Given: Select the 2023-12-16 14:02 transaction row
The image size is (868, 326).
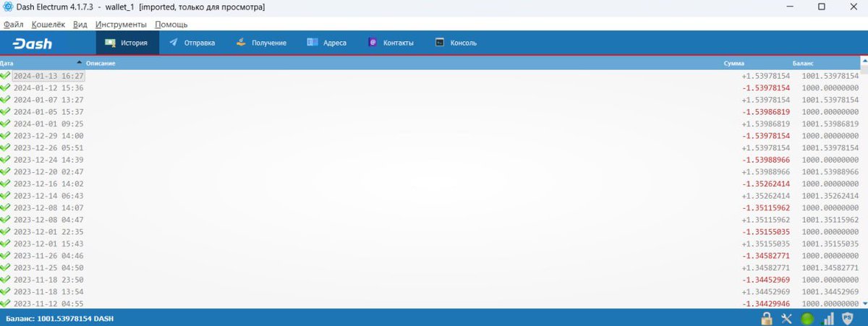Looking at the screenshot, I should coord(430,184).
